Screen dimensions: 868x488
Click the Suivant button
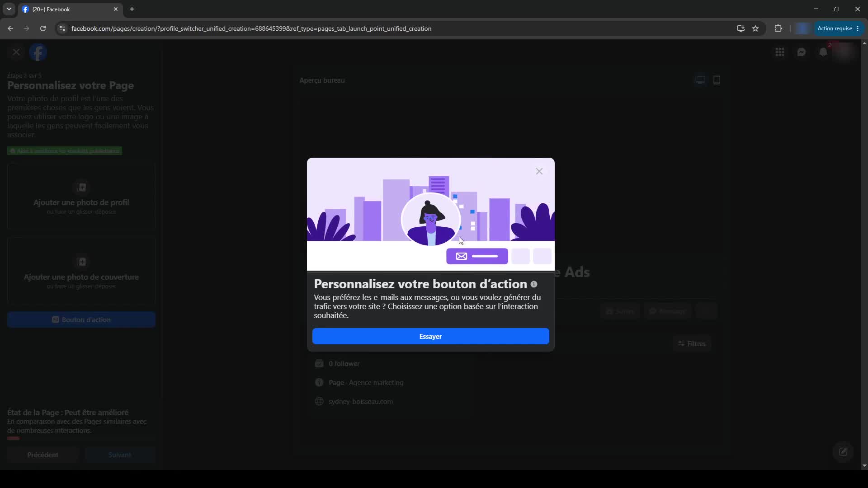tap(120, 455)
